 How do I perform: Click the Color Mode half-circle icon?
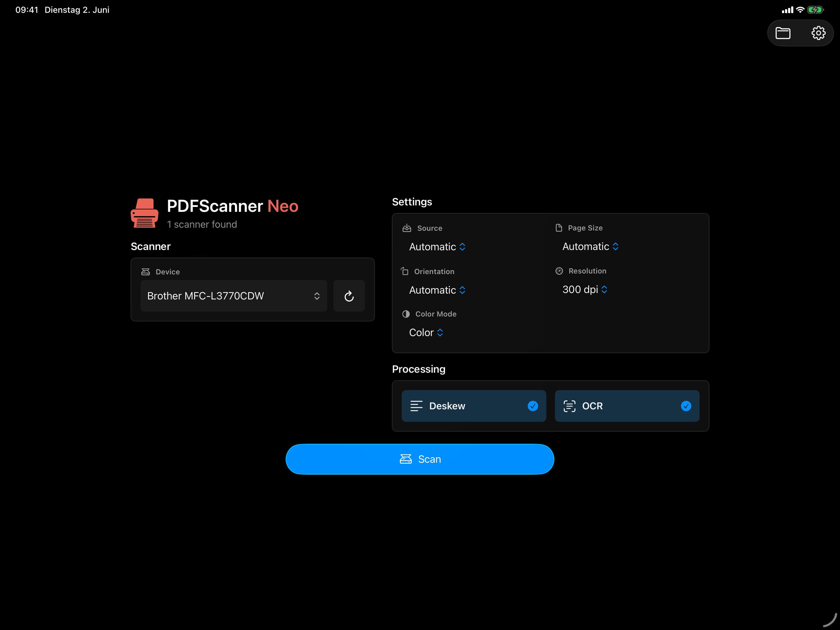(x=406, y=314)
